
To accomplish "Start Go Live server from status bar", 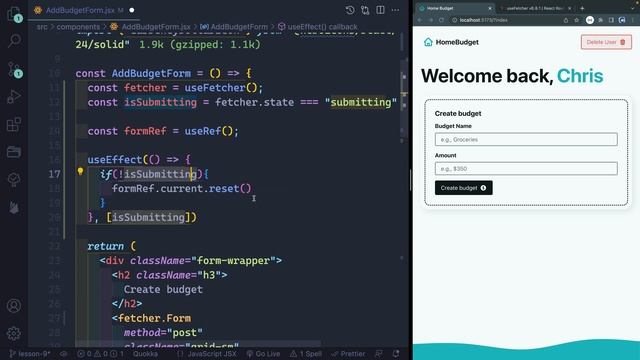I will tap(263, 354).
